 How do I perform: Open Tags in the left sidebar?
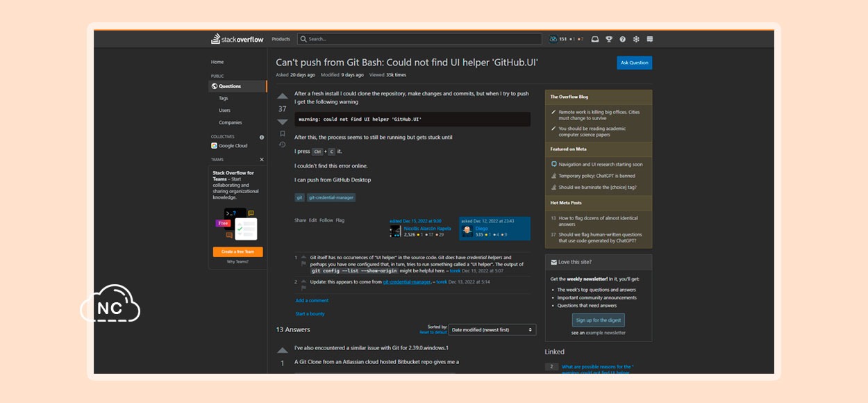click(224, 98)
